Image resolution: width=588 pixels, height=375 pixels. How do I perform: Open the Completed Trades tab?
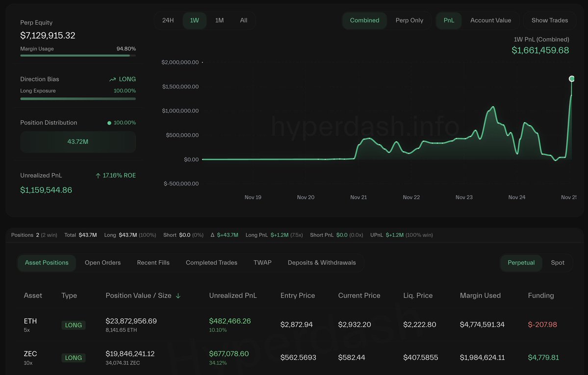pyautogui.click(x=211, y=263)
